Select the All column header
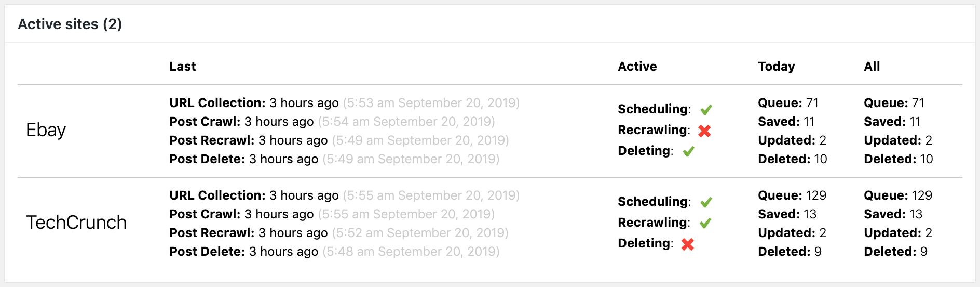980x287 pixels. click(872, 67)
